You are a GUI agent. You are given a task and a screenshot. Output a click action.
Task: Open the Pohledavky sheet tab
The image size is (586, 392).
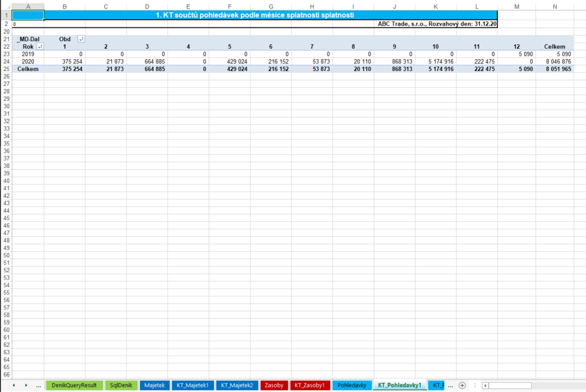(x=352, y=385)
